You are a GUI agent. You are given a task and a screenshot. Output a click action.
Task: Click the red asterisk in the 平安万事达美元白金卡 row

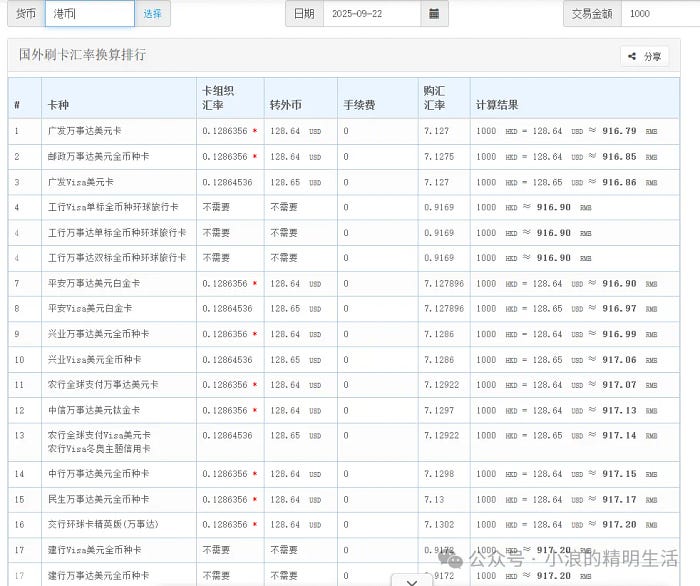(255, 283)
